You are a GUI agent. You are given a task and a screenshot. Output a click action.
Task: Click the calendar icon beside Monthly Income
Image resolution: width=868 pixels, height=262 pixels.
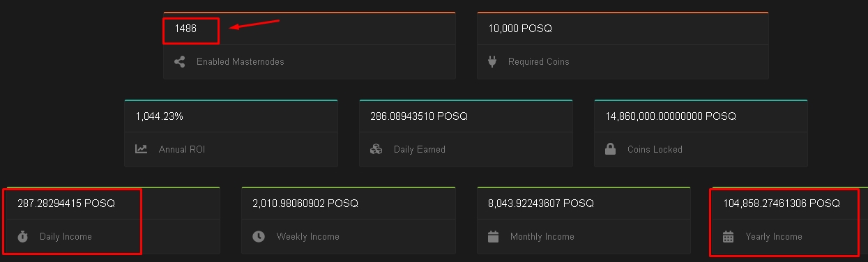(494, 237)
